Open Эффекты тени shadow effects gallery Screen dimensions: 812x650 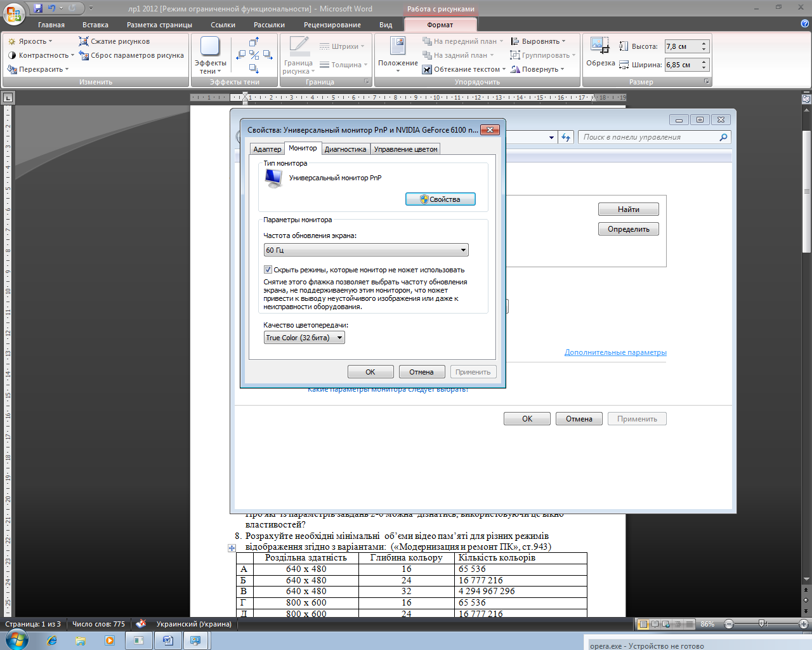tap(210, 55)
